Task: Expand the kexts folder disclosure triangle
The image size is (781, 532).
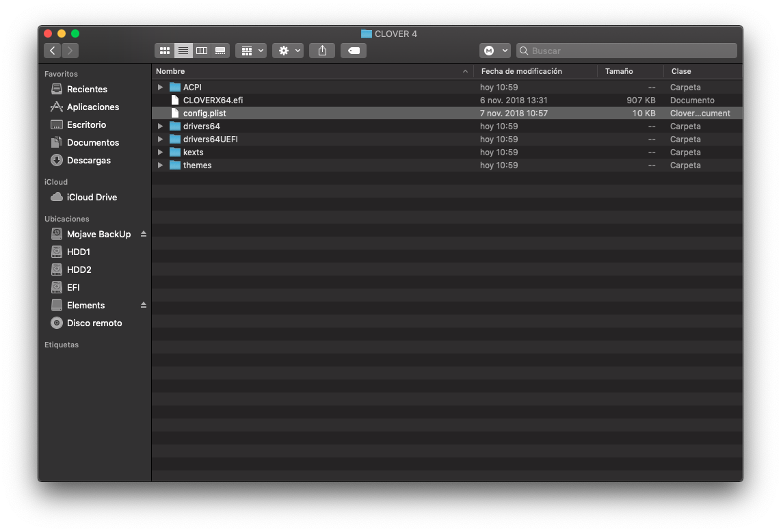Action: pyautogui.click(x=160, y=152)
